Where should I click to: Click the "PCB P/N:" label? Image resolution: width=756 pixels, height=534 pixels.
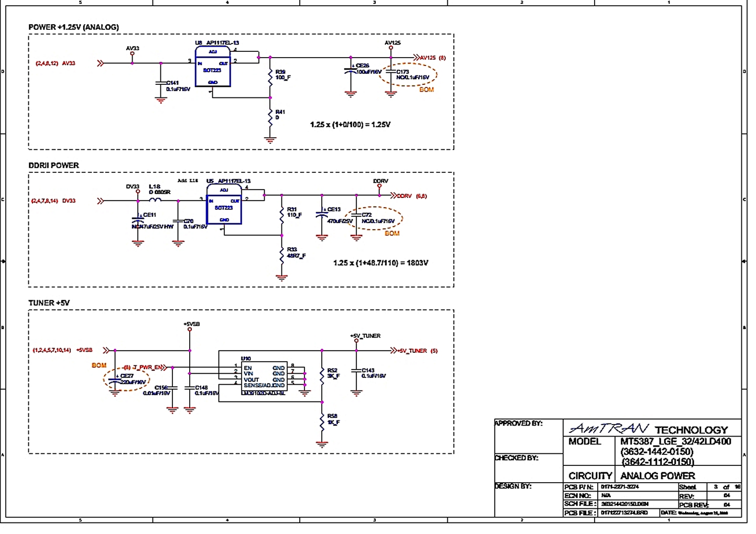(x=579, y=487)
